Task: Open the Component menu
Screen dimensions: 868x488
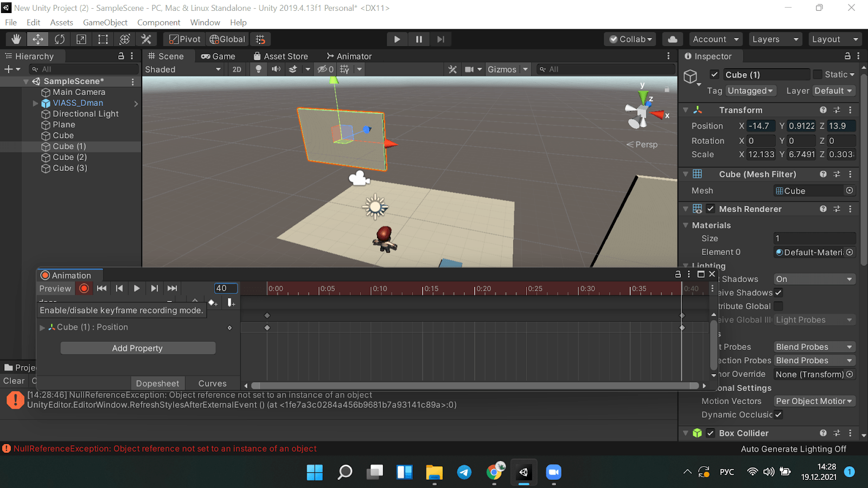Action: click(x=158, y=22)
